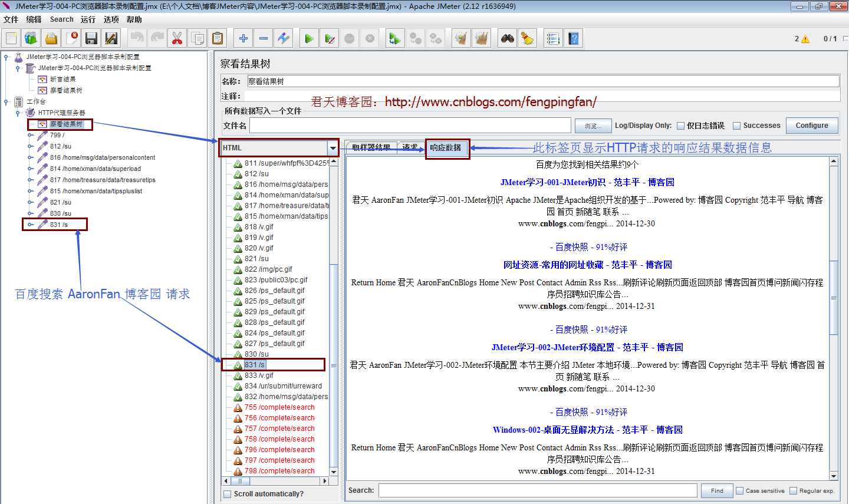Collapse the root test plan tree node
Viewport: 849px width, 504px height.
6,57
